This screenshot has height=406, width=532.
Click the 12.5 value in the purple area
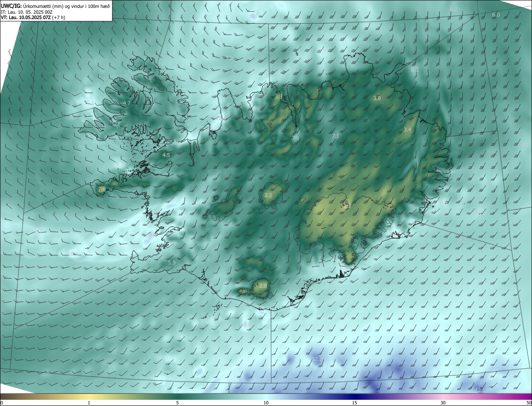[480, 390]
